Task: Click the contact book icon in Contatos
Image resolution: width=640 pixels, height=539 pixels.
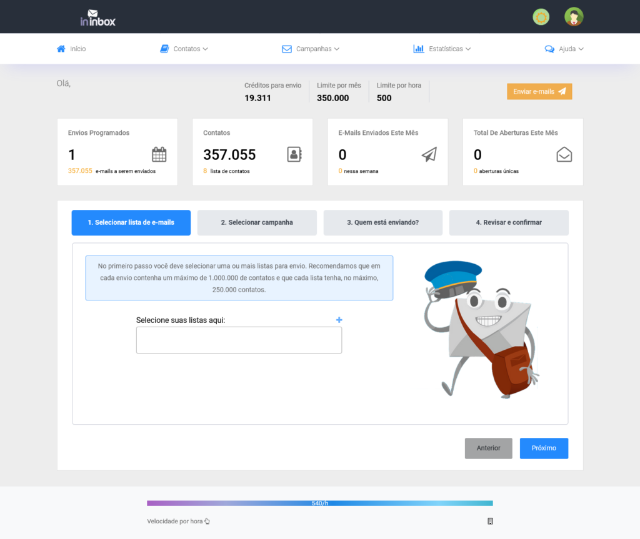Action: pyautogui.click(x=294, y=154)
